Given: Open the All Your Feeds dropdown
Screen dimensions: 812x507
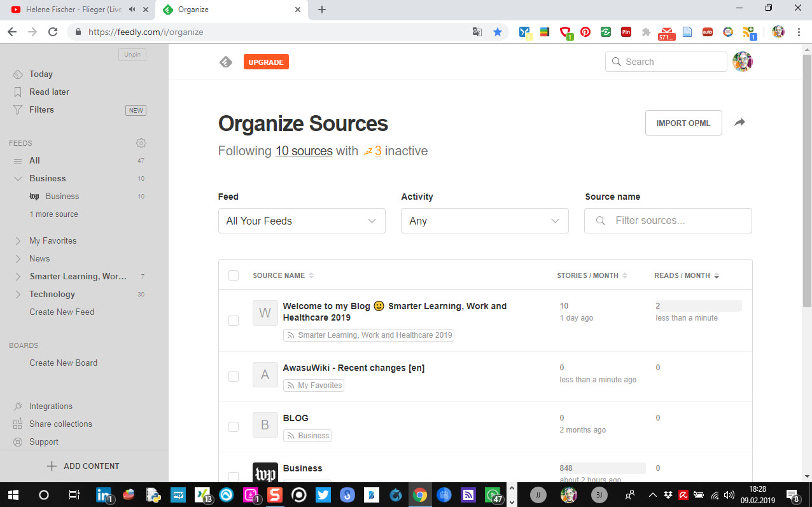Looking at the screenshot, I should click(302, 221).
